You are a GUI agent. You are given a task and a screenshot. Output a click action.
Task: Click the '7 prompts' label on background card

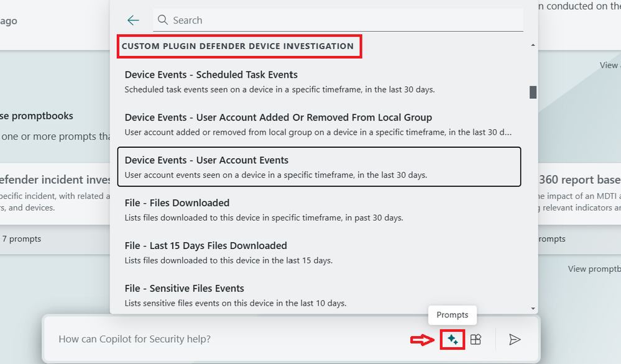pos(22,239)
